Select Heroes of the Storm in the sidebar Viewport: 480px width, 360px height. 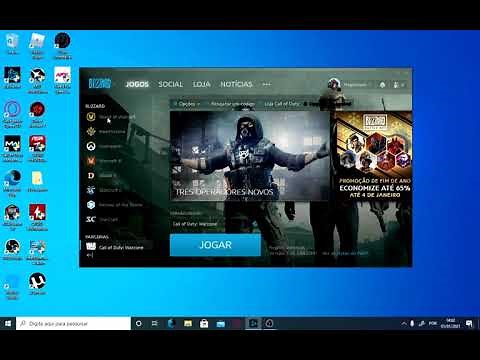(x=114, y=205)
